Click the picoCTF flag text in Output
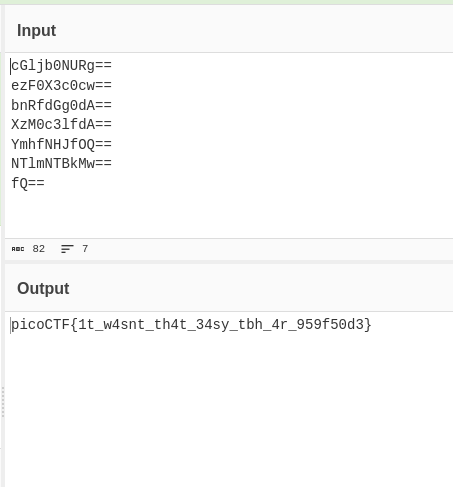This screenshot has width=453, height=487. click(191, 325)
